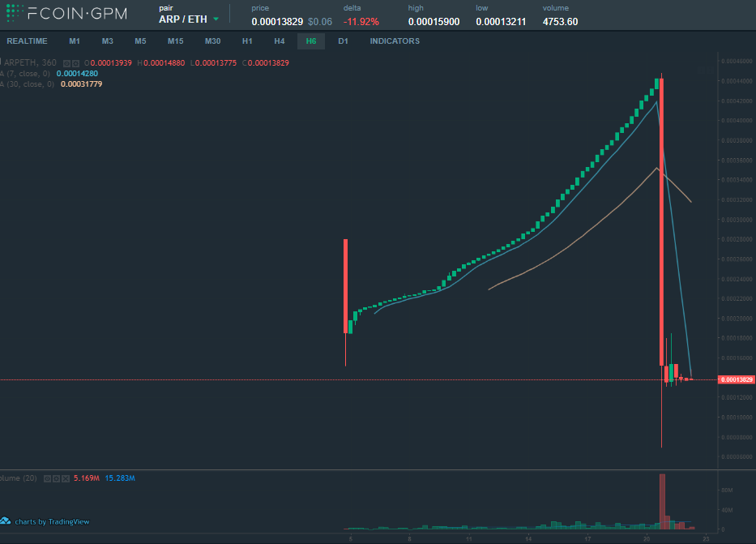Open settings gear for Volume indicator
This screenshot has height=544, width=756.
click(57, 478)
